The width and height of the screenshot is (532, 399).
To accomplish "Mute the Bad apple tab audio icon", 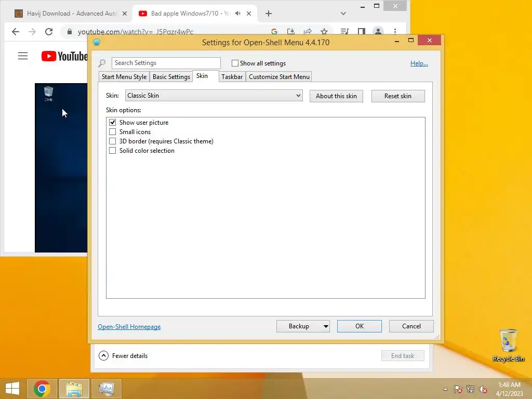I will point(238,13).
